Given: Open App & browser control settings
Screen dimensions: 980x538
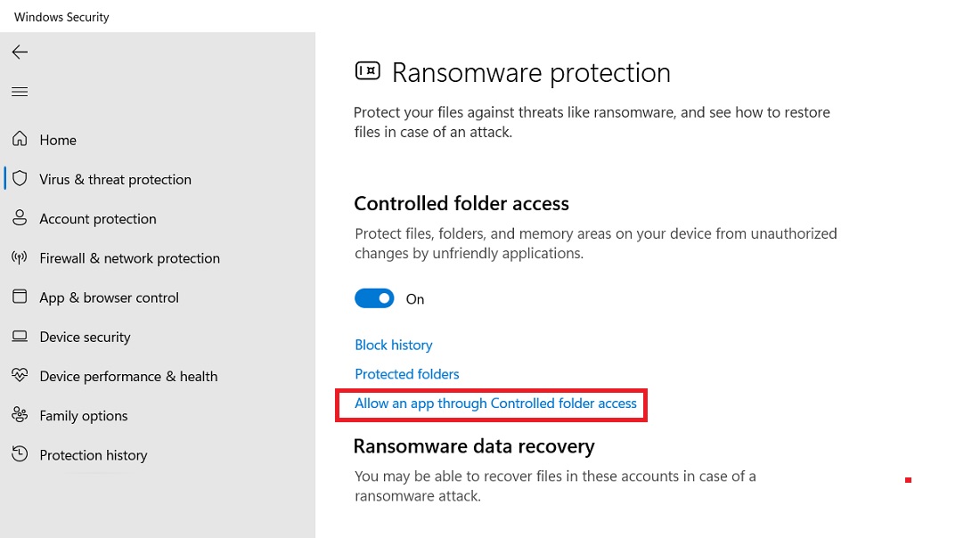Looking at the screenshot, I should coord(110,297).
